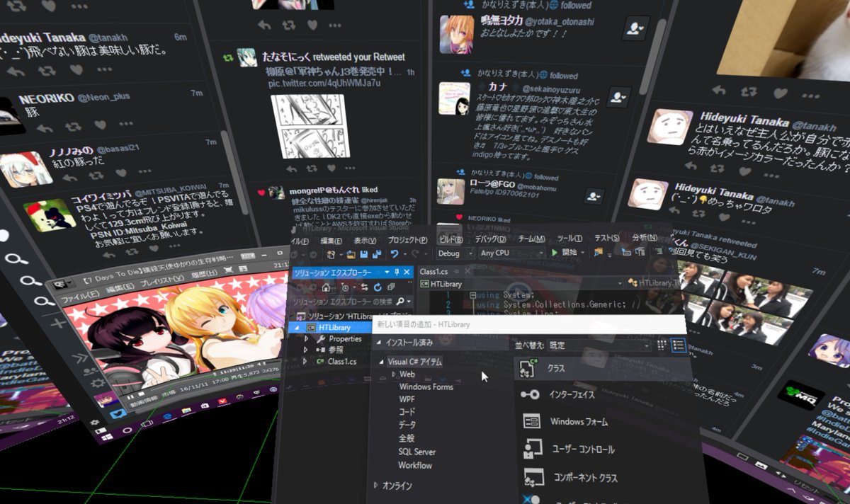
Task: Click Cortana circle on taskbar
Action: coord(127,429)
